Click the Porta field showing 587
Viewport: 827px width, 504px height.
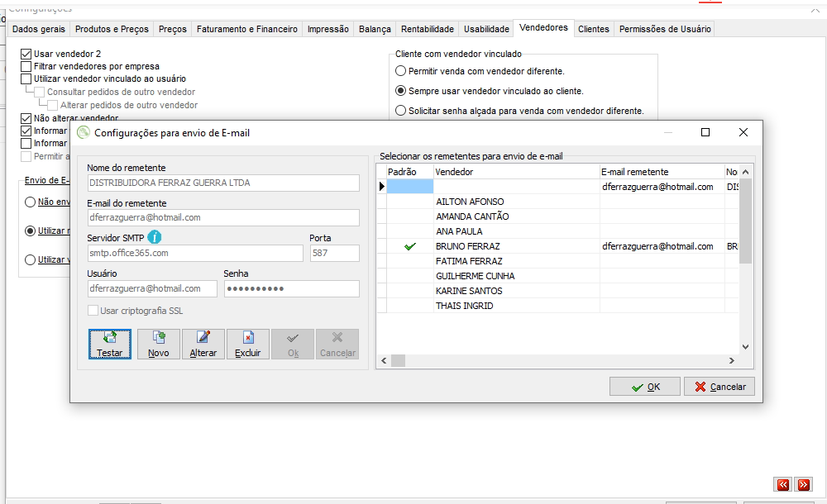click(334, 253)
